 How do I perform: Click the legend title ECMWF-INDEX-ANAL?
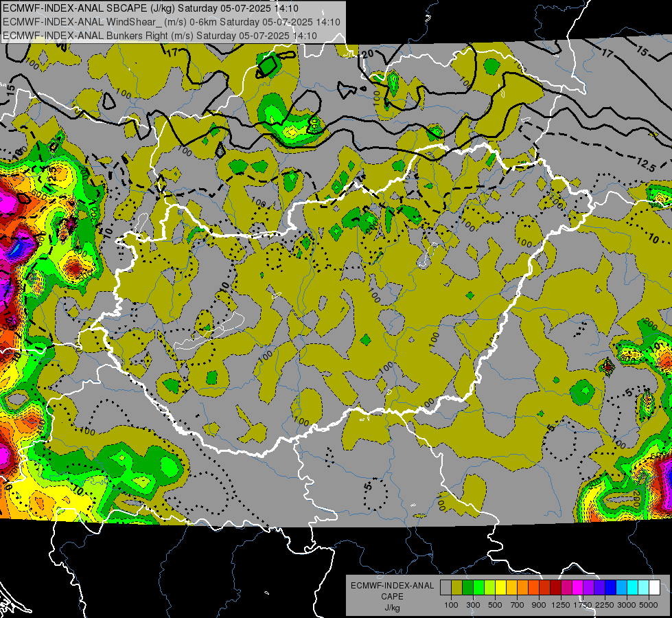393,586
